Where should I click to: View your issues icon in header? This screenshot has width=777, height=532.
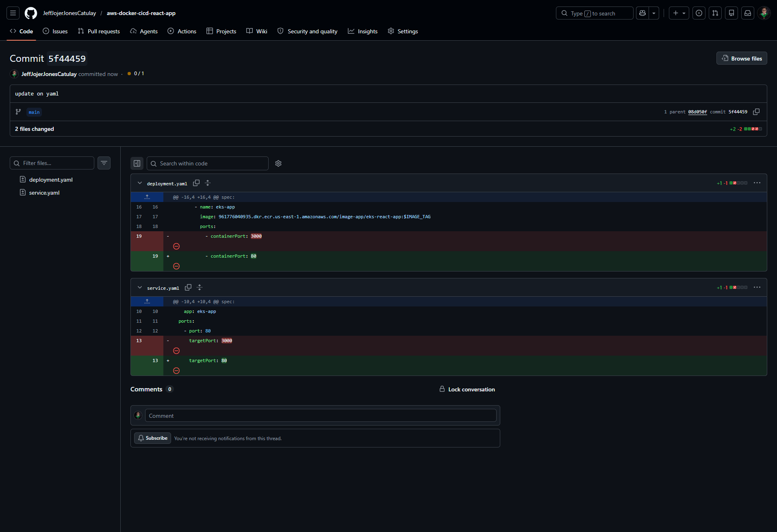[x=699, y=13]
